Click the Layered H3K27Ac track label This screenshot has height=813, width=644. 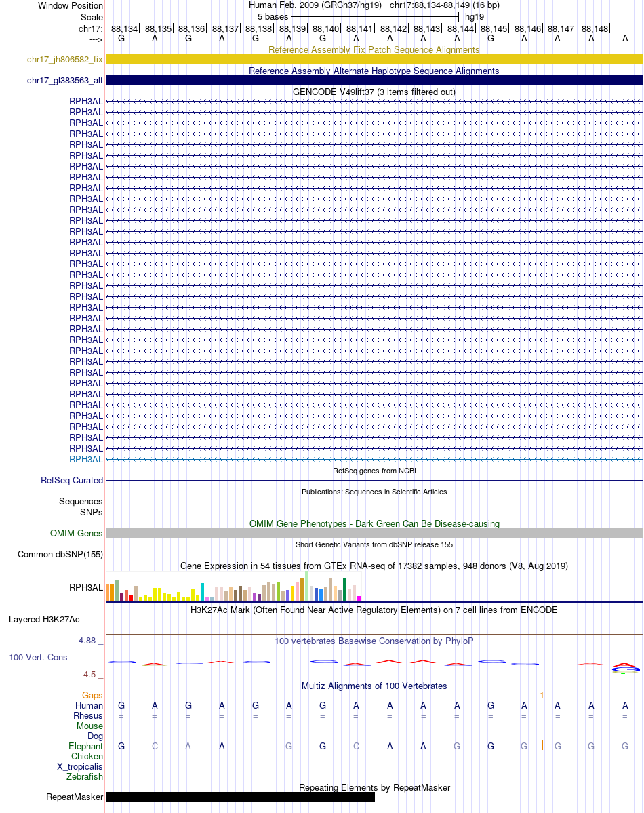pyautogui.click(x=44, y=620)
